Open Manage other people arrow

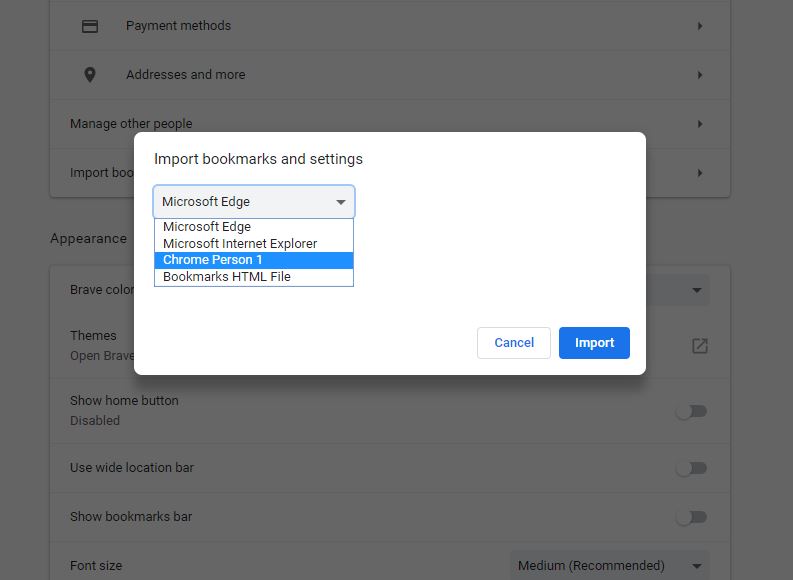tap(700, 124)
